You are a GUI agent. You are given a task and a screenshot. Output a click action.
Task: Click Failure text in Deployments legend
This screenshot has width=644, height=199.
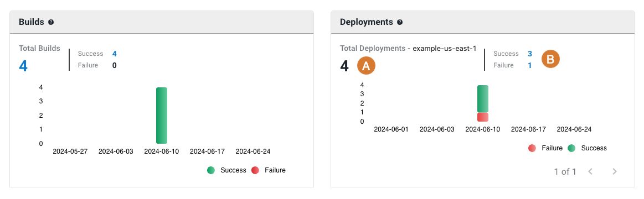click(552, 148)
